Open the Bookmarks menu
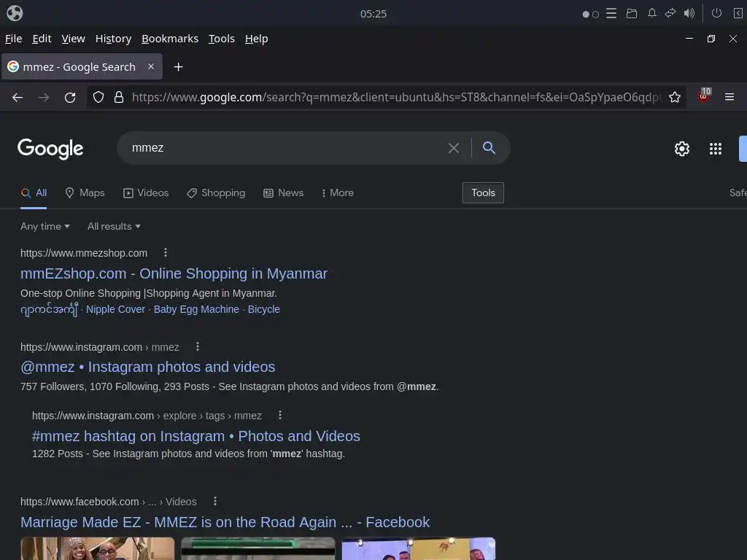Viewport: 747px width, 560px height. tap(170, 39)
